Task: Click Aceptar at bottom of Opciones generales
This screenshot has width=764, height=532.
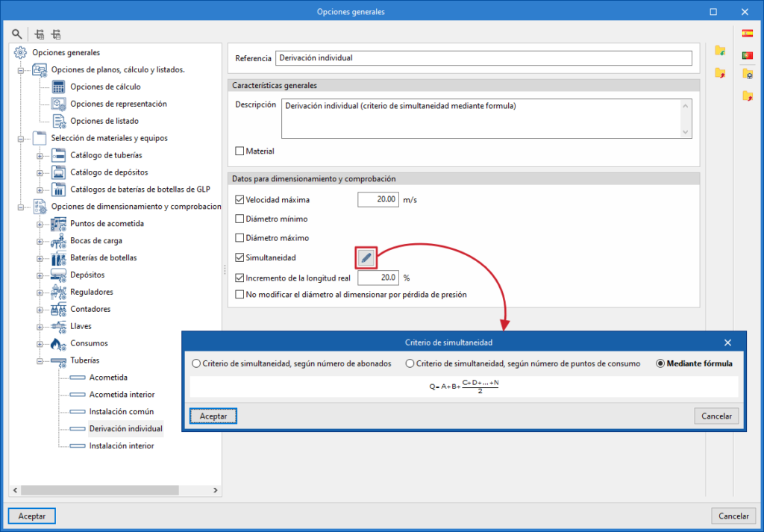Action: coord(31,516)
